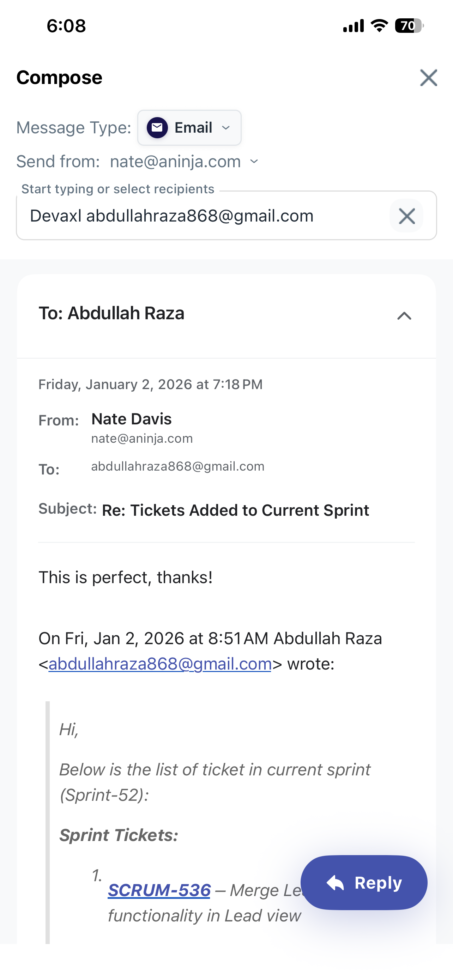
Task: Expand the Send from nate@aninja.com selector
Action: (x=184, y=162)
